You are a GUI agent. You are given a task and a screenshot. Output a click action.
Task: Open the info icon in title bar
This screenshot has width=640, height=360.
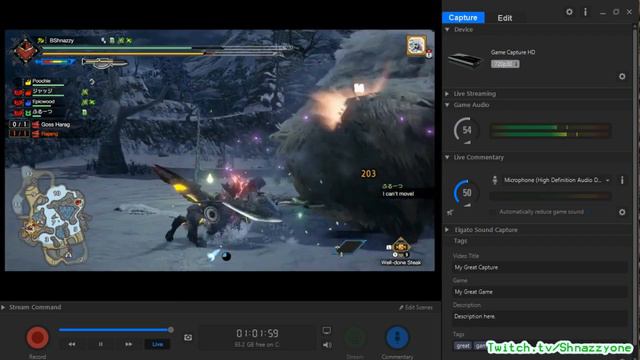[x=585, y=12]
